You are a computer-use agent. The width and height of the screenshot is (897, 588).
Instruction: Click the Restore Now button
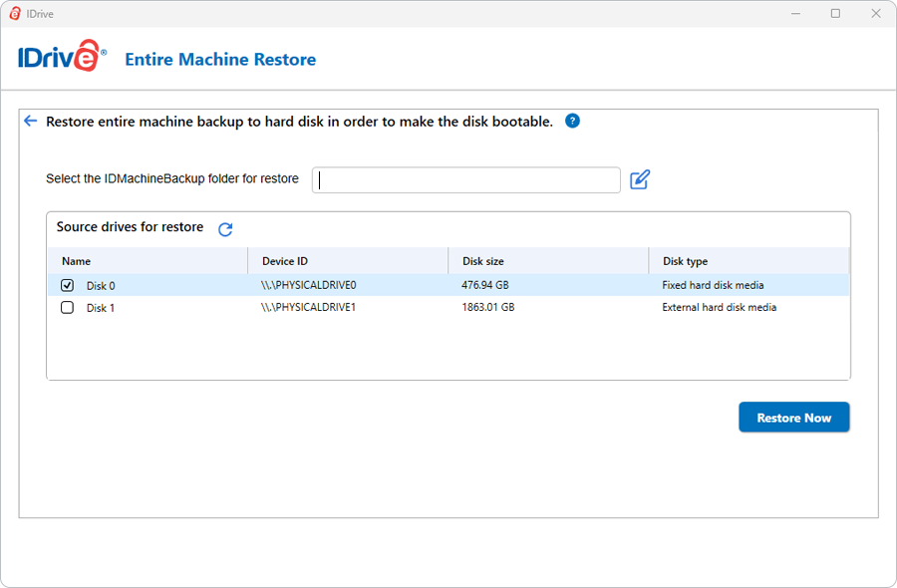pos(794,417)
